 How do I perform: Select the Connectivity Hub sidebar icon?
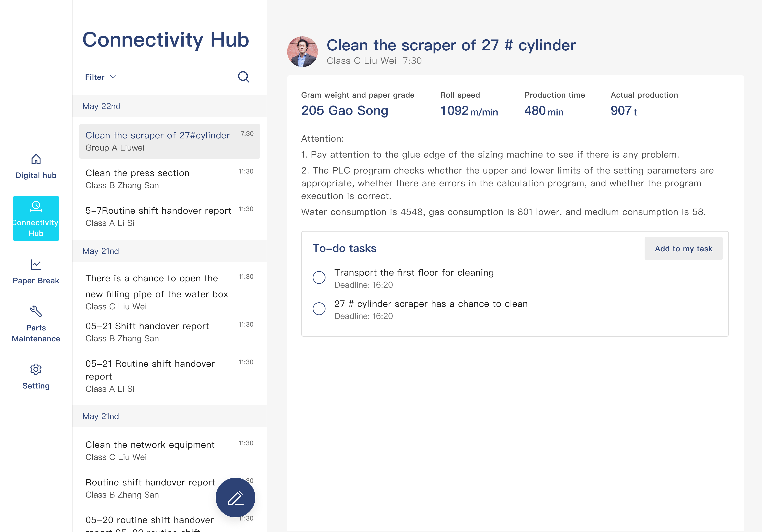[36, 207]
